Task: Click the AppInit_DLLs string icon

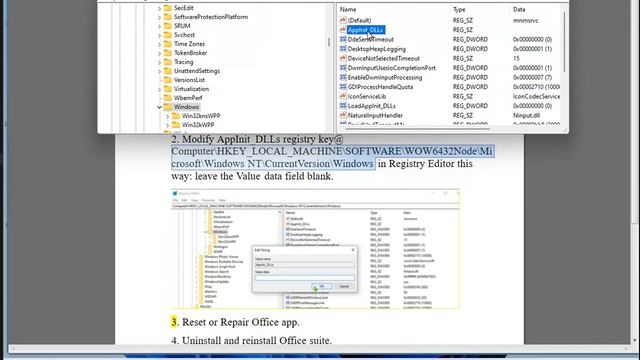Action: click(343, 30)
